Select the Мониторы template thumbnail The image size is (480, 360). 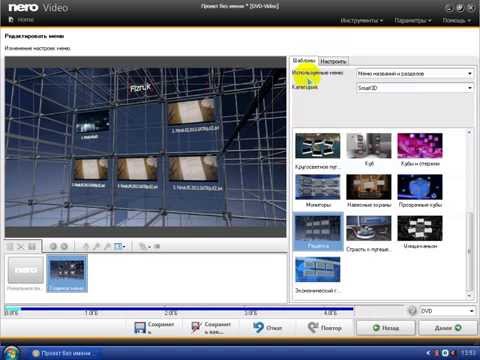point(318,187)
